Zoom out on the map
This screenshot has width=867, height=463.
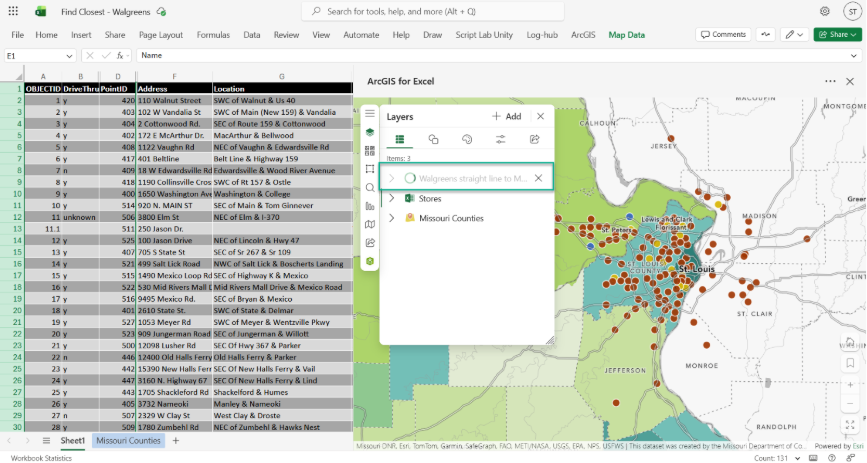click(x=850, y=403)
